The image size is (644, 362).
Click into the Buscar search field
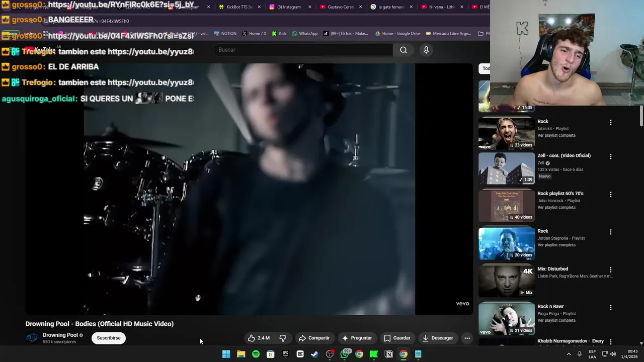(303, 50)
